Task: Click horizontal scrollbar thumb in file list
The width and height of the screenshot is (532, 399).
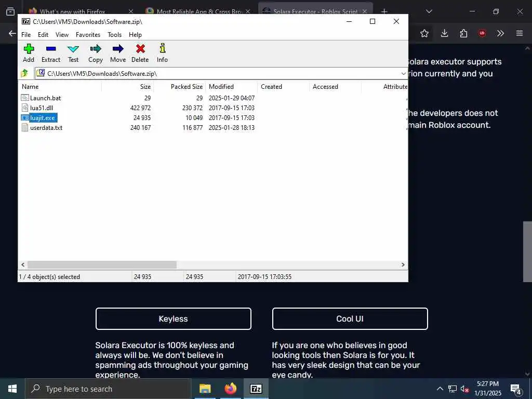Action: pyautogui.click(x=102, y=264)
